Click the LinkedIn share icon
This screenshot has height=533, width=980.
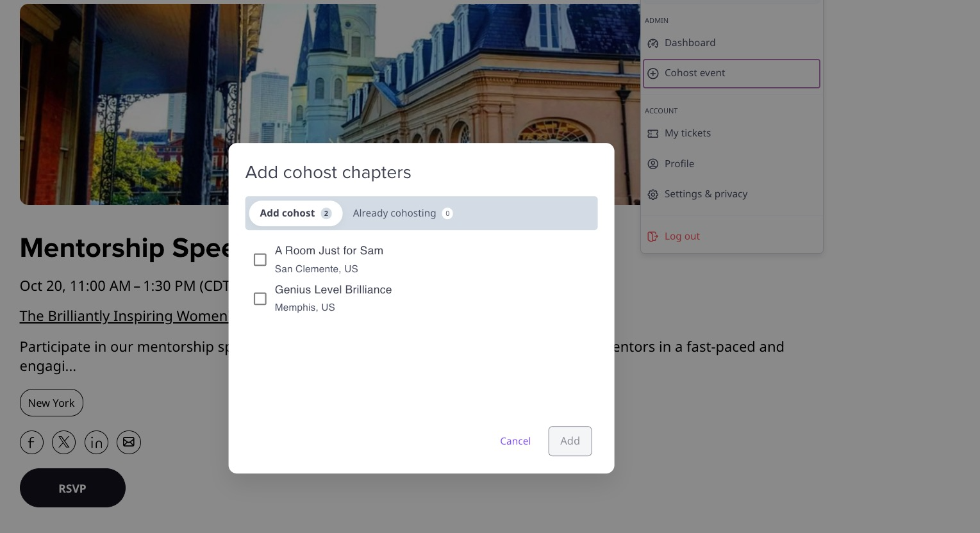(x=96, y=442)
